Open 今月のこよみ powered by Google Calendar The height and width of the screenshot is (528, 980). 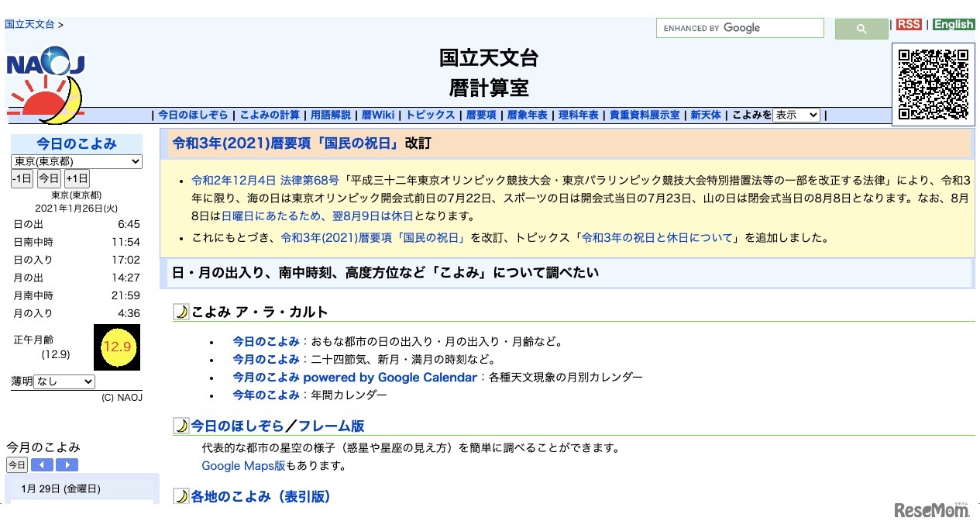coord(355,377)
